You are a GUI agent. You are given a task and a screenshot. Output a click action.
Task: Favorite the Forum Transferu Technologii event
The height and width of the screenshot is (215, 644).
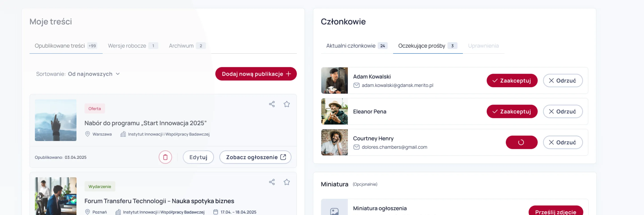tap(286, 182)
